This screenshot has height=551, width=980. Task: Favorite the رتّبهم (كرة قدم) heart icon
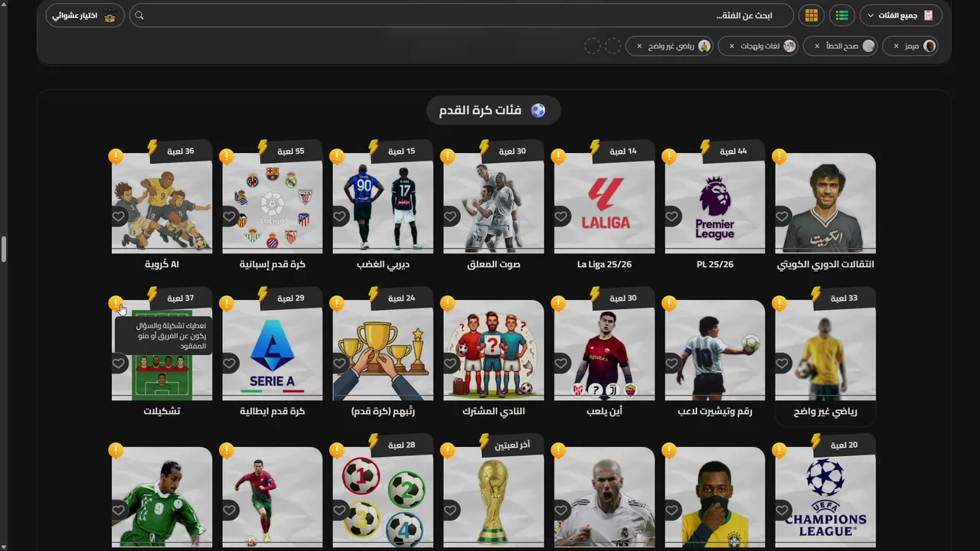point(340,364)
